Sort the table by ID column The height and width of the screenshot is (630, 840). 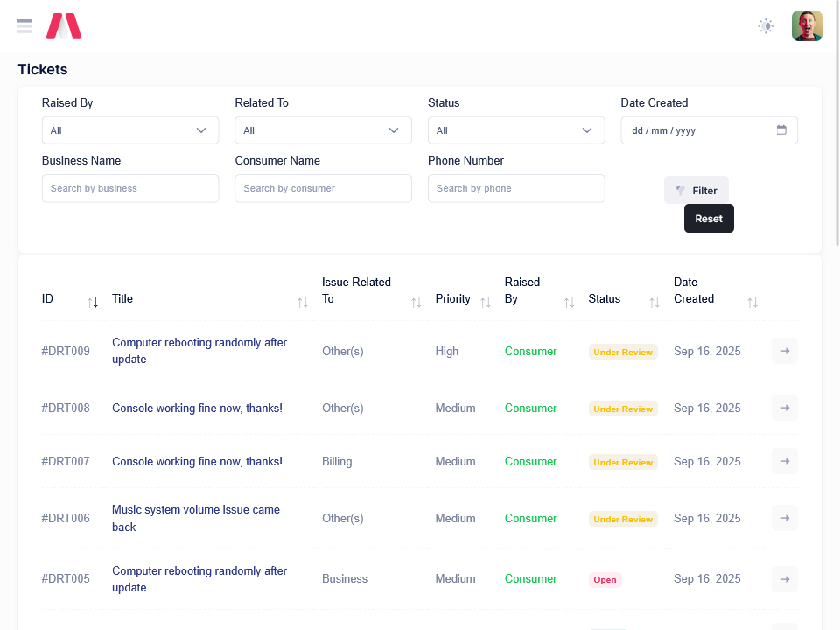tap(93, 303)
